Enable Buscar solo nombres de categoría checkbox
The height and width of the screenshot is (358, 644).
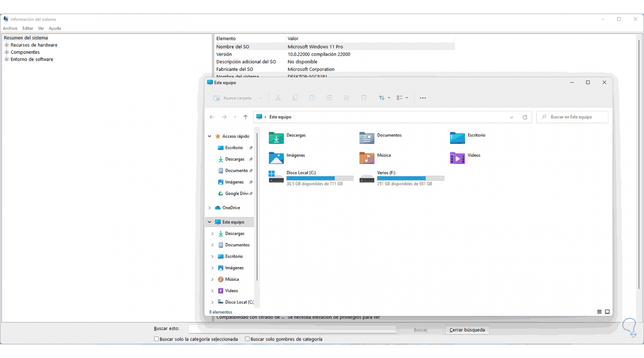(247, 339)
